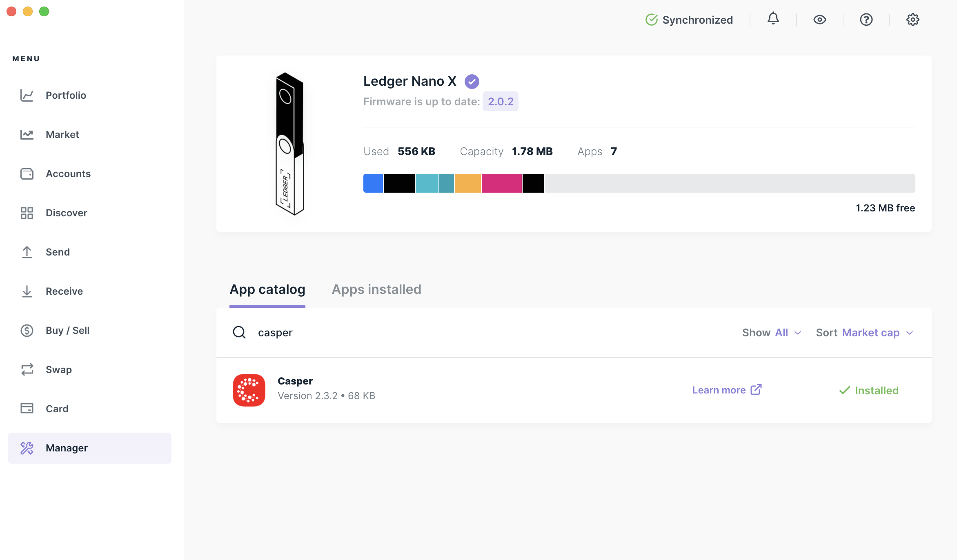Click the Ledger Nano X verified badge
The width and height of the screenshot is (957, 560).
pos(472,82)
